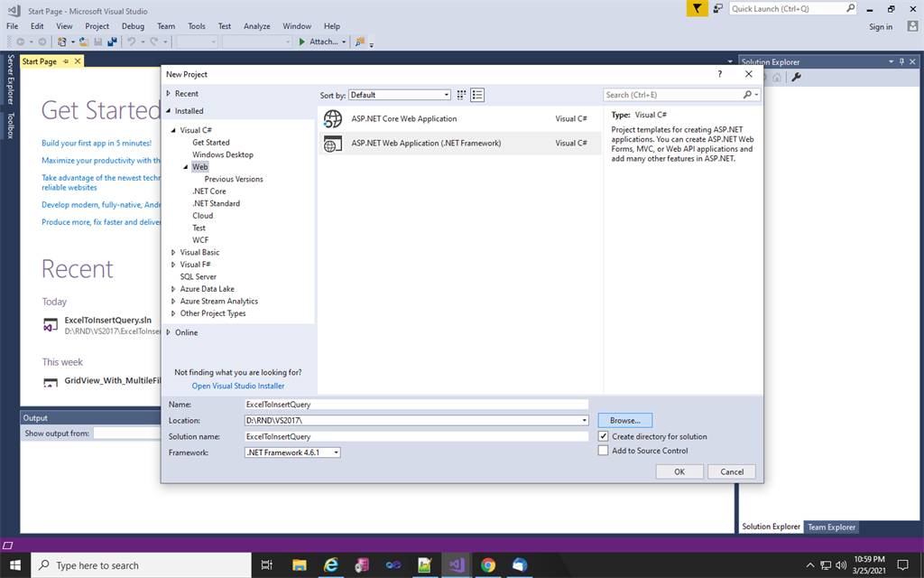This screenshot has height=578, width=924.
Task: Expand the Other Project Types node
Action: 173,313
